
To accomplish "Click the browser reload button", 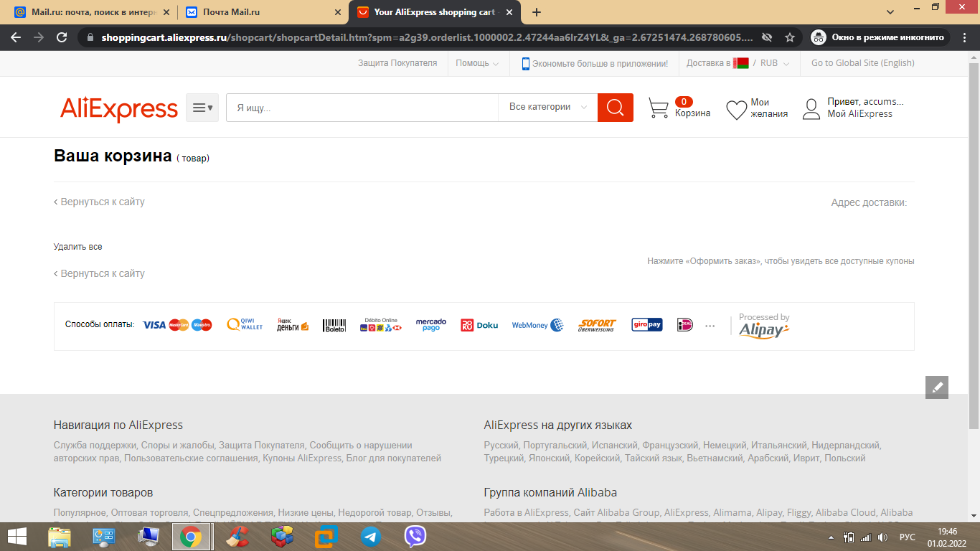I will pyautogui.click(x=62, y=37).
